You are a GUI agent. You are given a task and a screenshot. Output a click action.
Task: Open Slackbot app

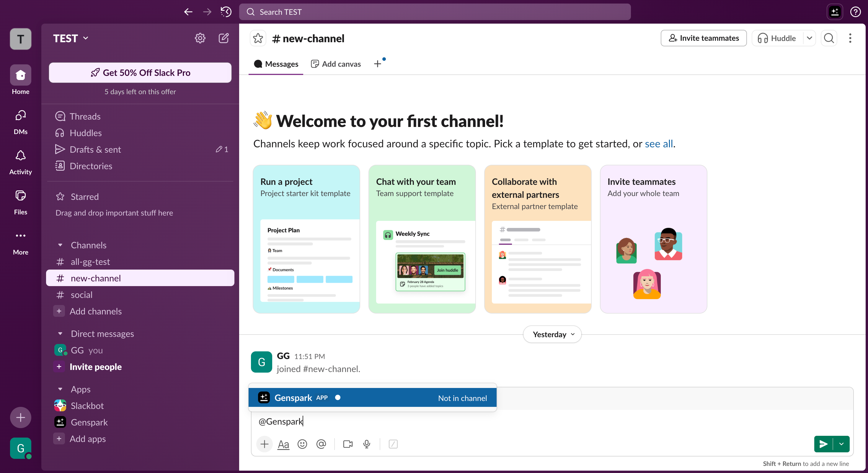pos(140,405)
